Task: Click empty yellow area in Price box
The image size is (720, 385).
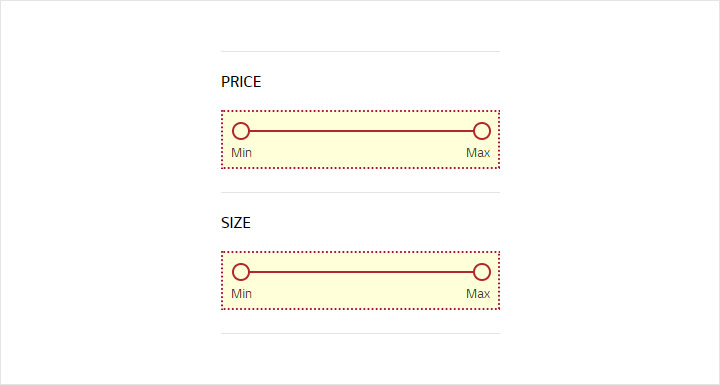Action: pyautogui.click(x=360, y=154)
